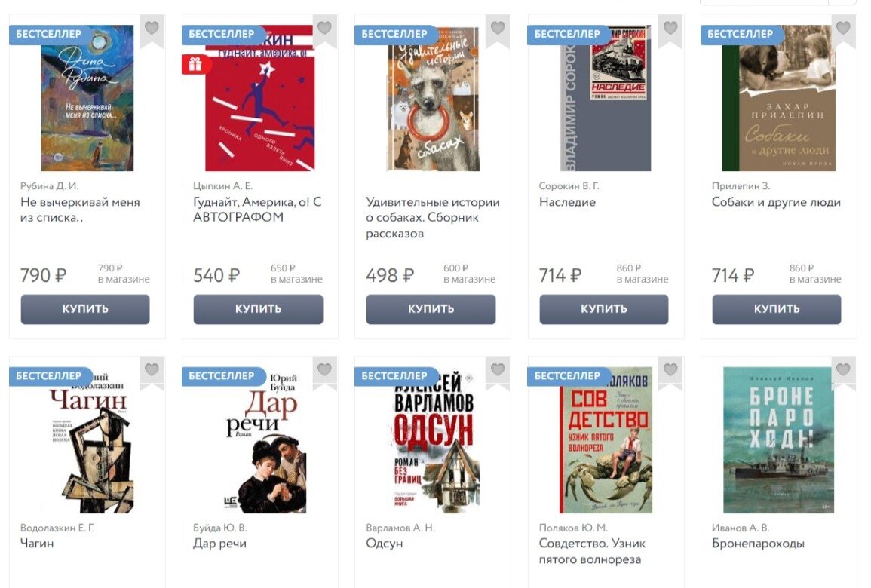
Task: Open author link Прилепин З.
Action: click(741, 186)
